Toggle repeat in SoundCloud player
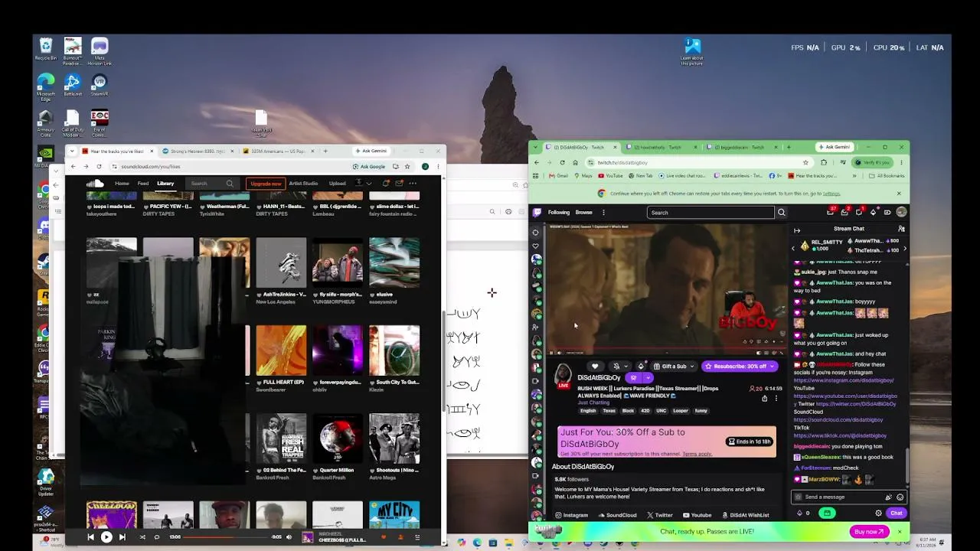Screen dimensions: 980x551 (x=157, y=537)
